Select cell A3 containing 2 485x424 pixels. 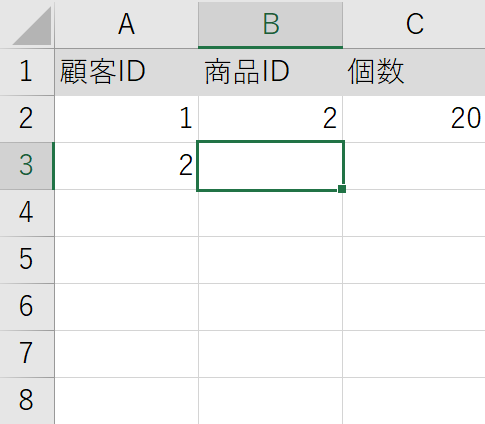(x=126, y=166)
